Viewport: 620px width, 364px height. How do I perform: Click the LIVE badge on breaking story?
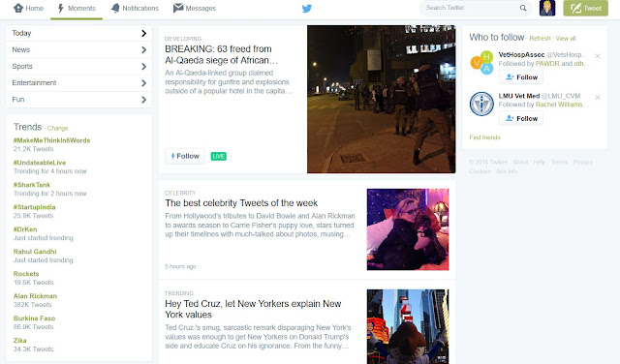click(x=218, y=156)
